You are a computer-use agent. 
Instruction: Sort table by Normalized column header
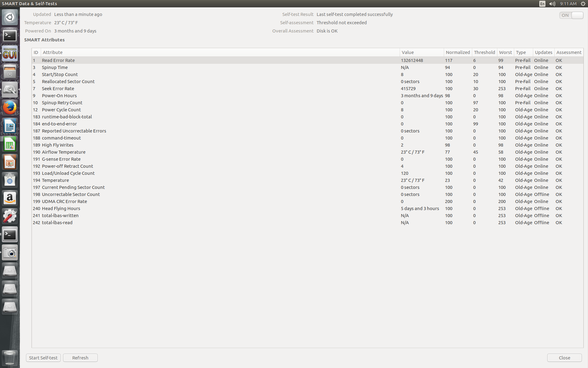(458, 52)
